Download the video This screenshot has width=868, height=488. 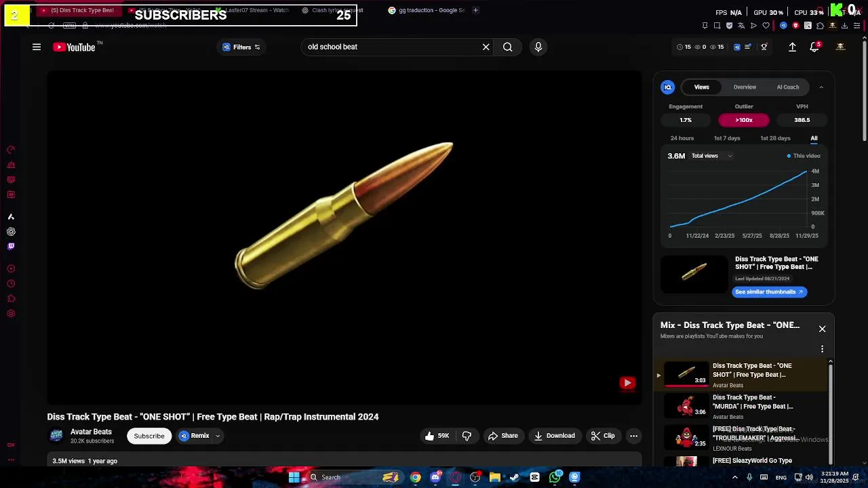[554, 436]
